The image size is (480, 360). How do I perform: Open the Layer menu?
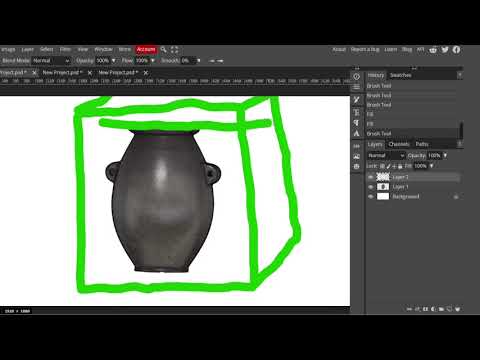pos(27,50)
